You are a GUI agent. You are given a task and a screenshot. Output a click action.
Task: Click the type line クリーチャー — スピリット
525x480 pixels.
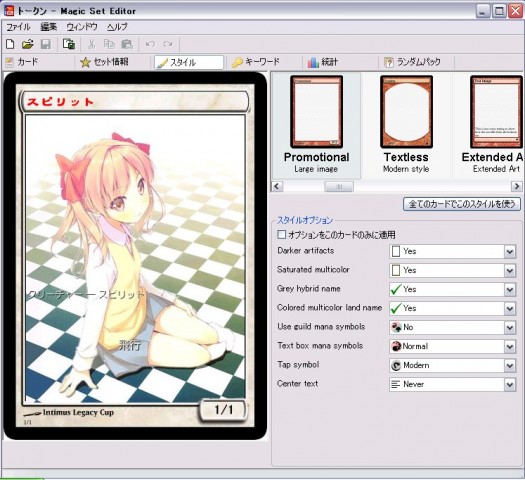[x=85, y=295]
